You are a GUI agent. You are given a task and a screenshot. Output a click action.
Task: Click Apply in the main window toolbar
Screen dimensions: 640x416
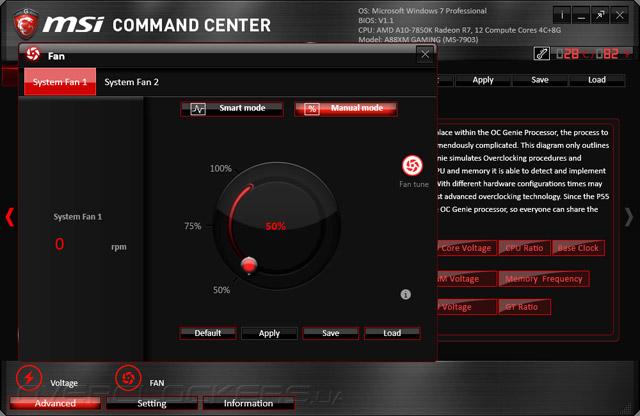pos(483,80)
